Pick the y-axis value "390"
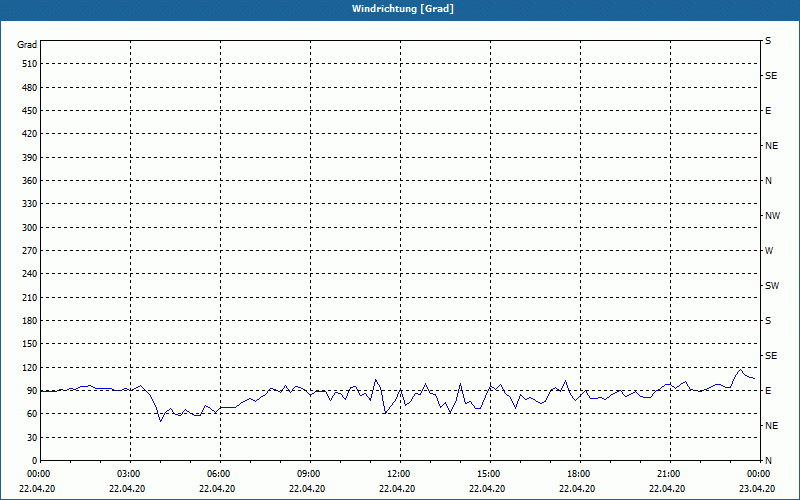The width and height of the screenshot is (800, 500). click(x=30, y=158)
